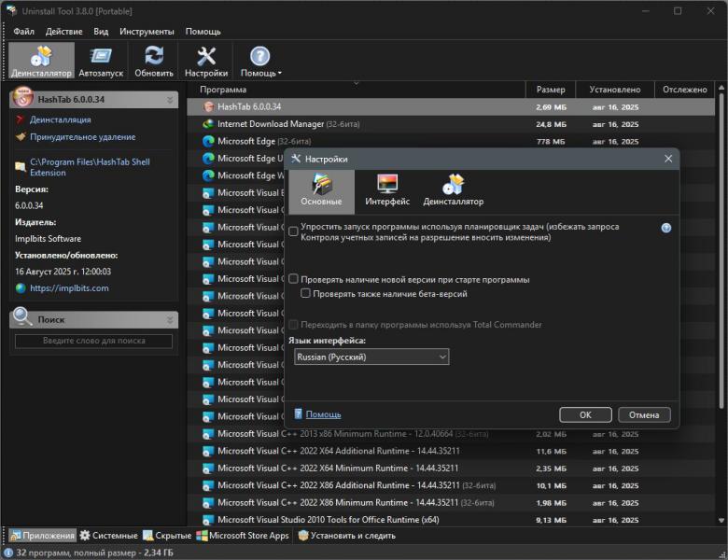Click the search input field
728x560 pixels.
[93, 341]
